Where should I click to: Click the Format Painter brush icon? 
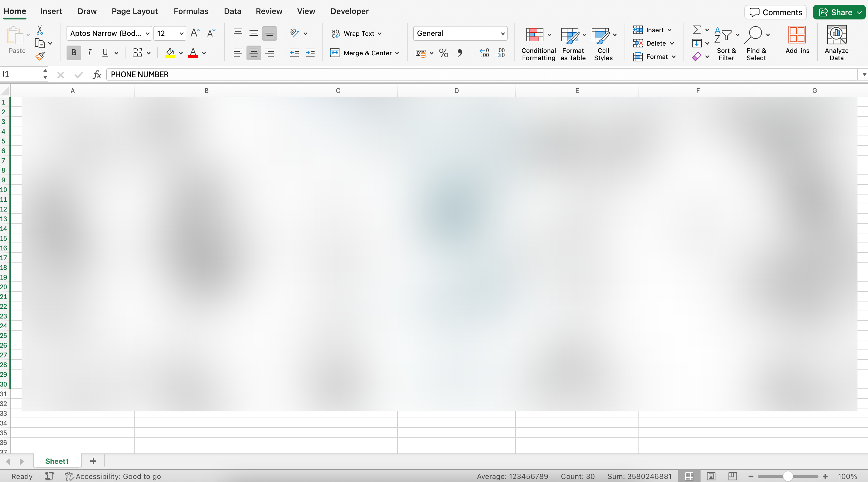click(x=40, y=56)
